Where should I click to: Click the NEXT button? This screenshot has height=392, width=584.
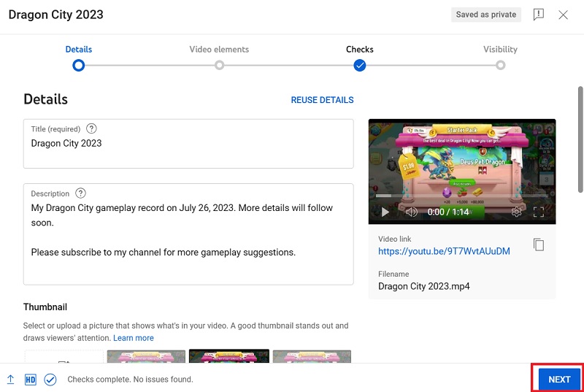click(559, 380)
